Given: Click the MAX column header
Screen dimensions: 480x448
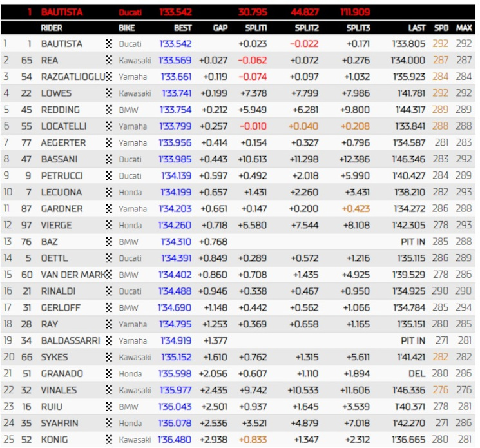Looking at the screenshot, I should (x=464, y=28).
